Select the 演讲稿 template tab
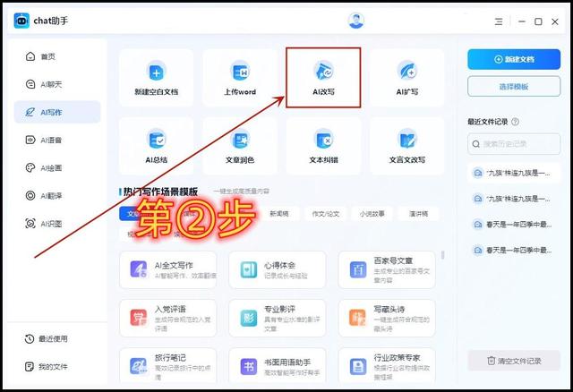The width and height of the screenshot is (573, 392). tap(418, 214)
